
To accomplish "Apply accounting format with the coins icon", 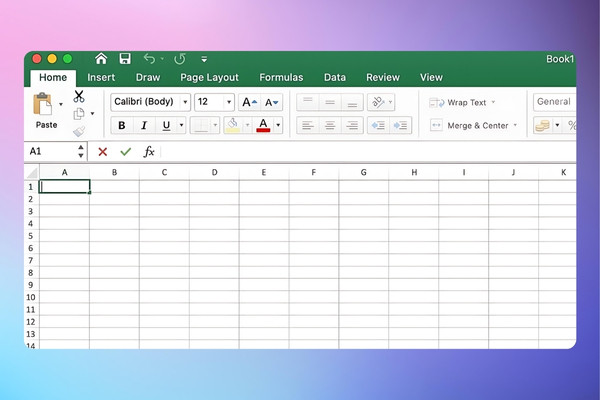I will (543, 125).
